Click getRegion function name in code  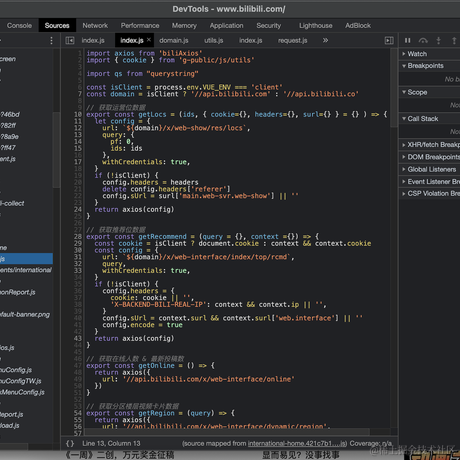click(156, 413)
